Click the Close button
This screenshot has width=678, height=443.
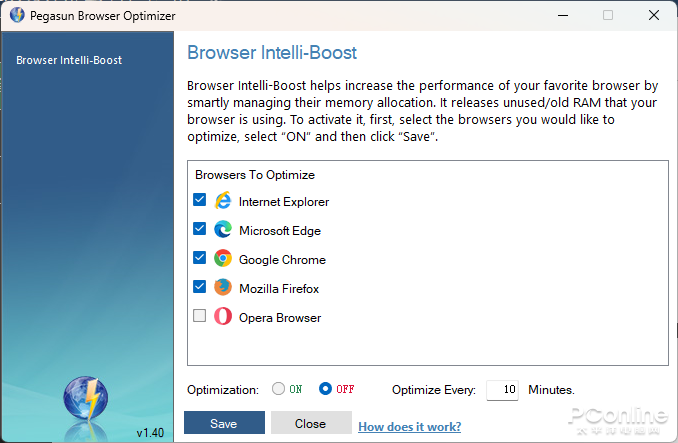pos(311,423)
